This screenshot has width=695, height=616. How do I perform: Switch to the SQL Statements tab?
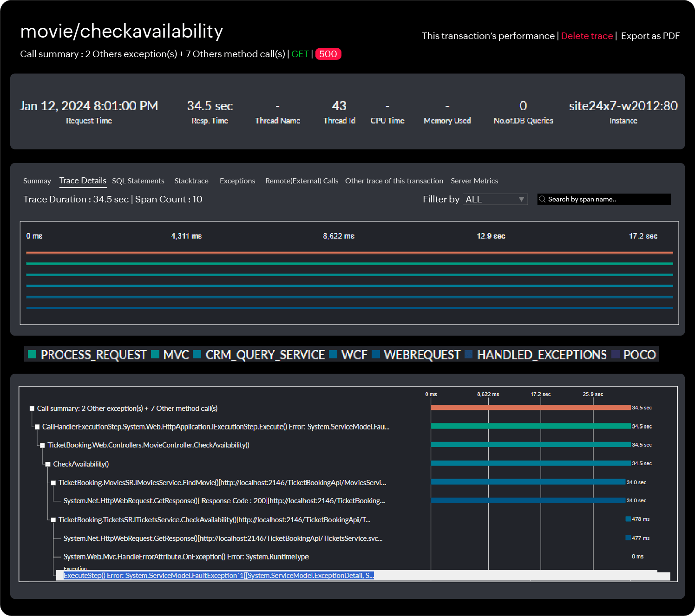pyautogui.click(x=138, y=181)
